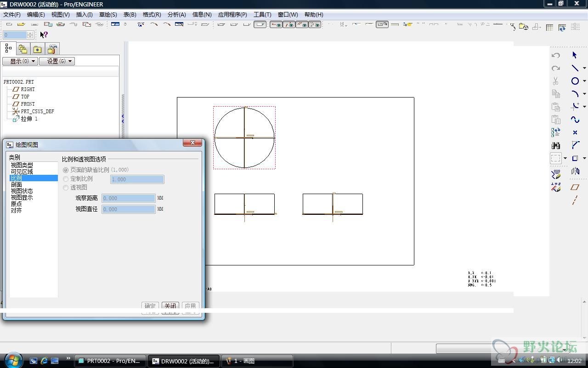The height and width of the screenshot is (368, 588).
Task: Click the 应用 button in dialog
Action: click(x=191, y=306)
